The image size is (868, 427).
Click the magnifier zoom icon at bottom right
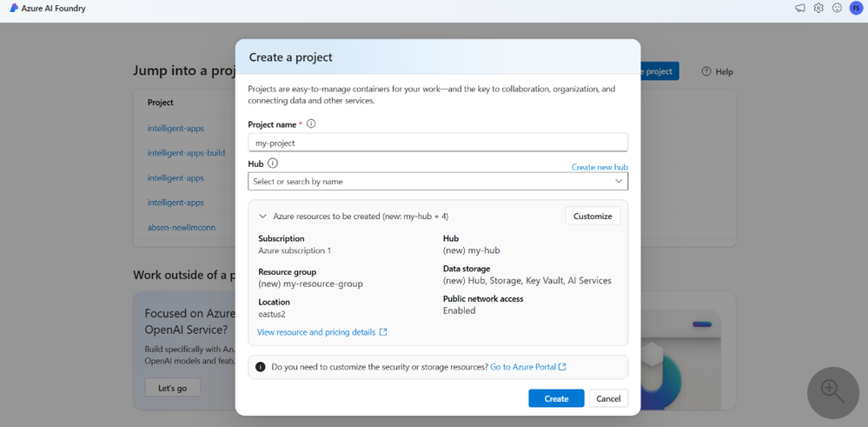pyautogui.click(x=833, y=393)
